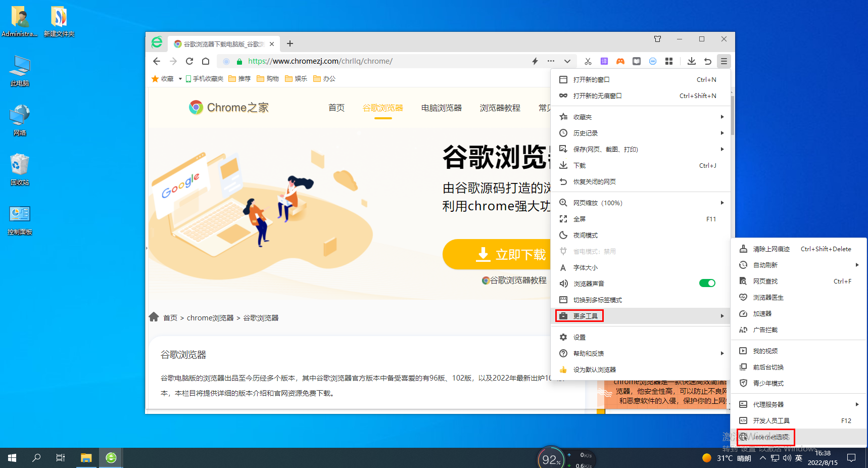Click the scissors screenshot tool icon
This screenshot has height=468, width=868.
click(588, 61)
